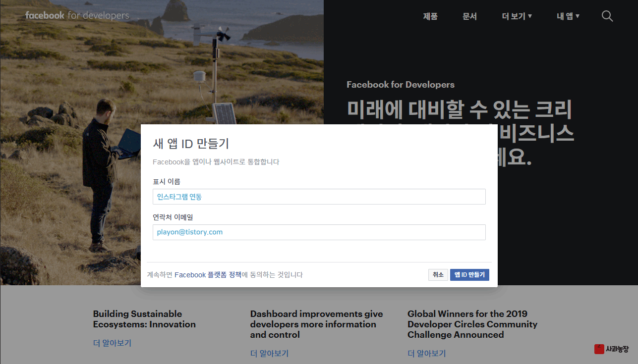Click the 취소 button
Screen dimensions: 638x364
point(438,275)
